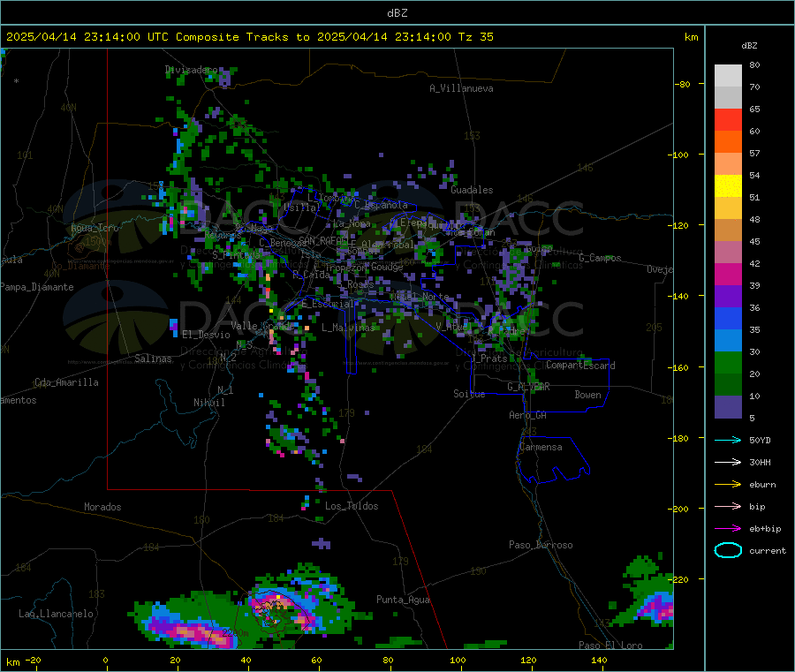Click the magenta eb+bip arrow legend icon

pyautogui.click(x=728, y=529)
